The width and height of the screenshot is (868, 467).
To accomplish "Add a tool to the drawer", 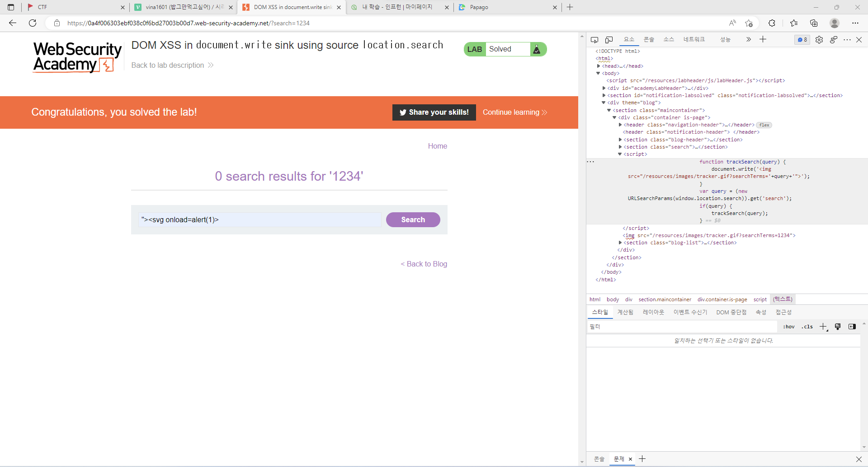I will click(x=642, y=459).
